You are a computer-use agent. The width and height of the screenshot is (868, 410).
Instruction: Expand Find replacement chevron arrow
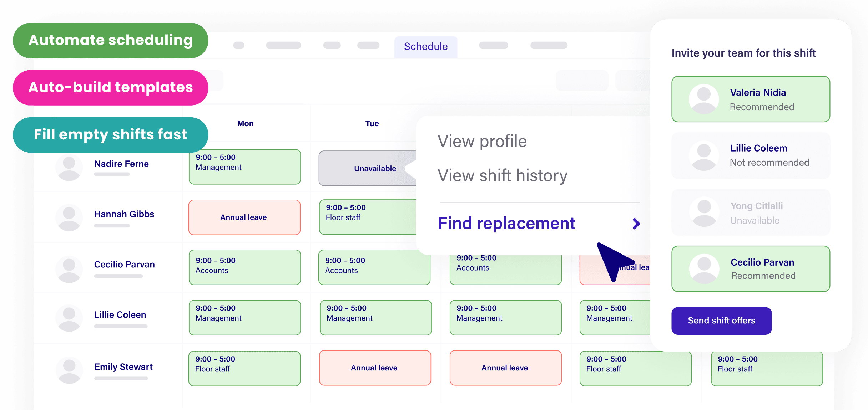[x=636, y=224]
